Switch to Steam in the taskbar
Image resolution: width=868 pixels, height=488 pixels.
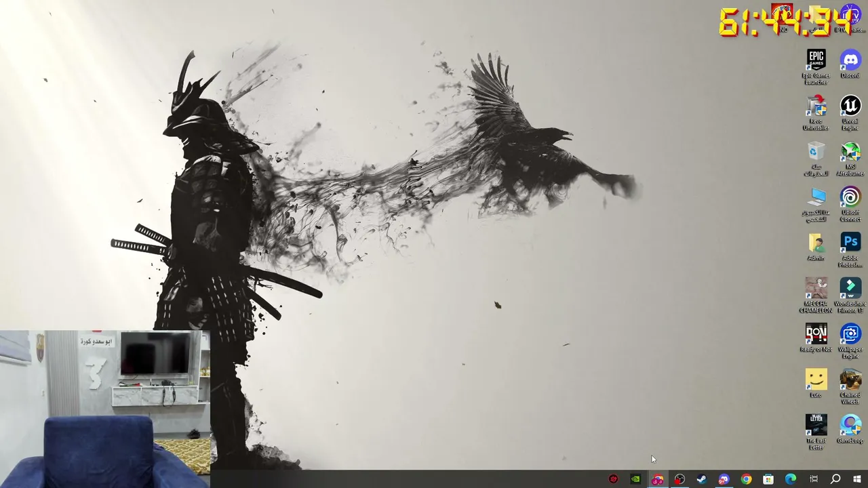(701, 479)
